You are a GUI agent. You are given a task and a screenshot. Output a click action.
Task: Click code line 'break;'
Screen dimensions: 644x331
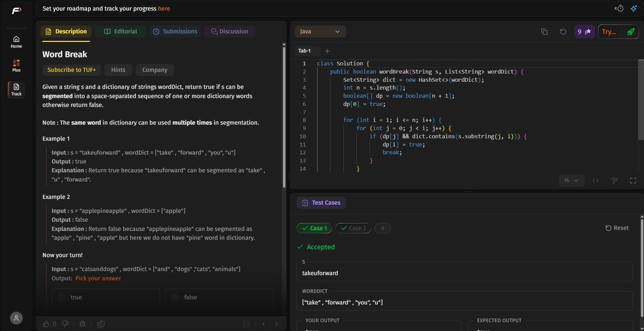(x=392, y=152)
